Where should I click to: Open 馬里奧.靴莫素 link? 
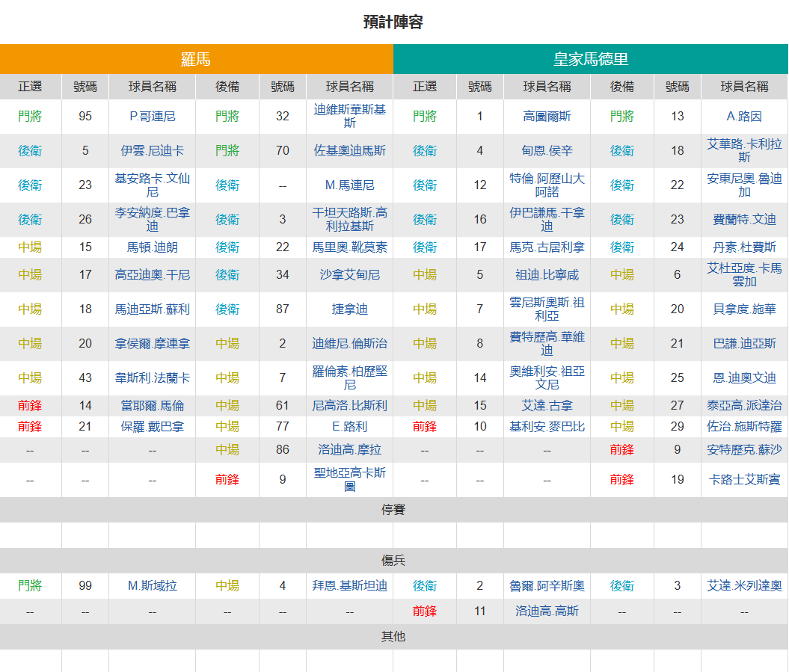tap(350, 247)
